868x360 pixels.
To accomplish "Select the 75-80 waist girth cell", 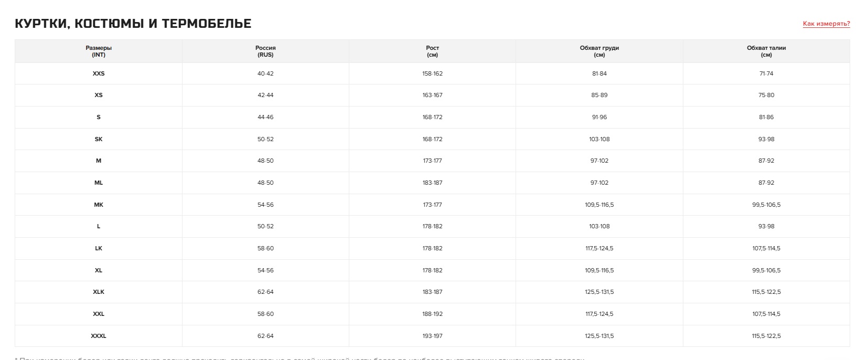I will click(x=766, y=95).
